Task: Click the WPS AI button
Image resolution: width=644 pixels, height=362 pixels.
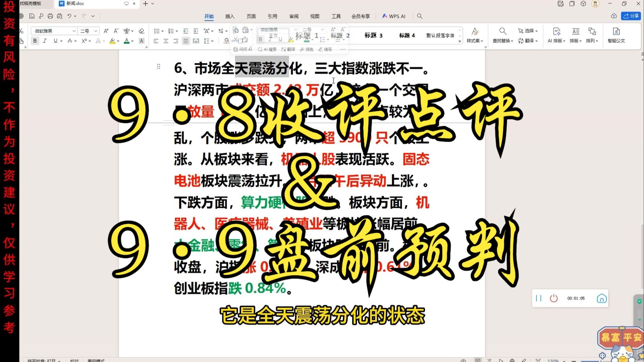Action: point(394,16)
